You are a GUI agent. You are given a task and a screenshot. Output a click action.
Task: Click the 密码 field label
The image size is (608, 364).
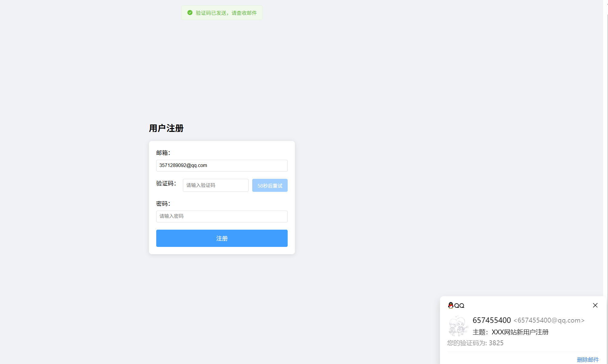click(x=163, y=204)
